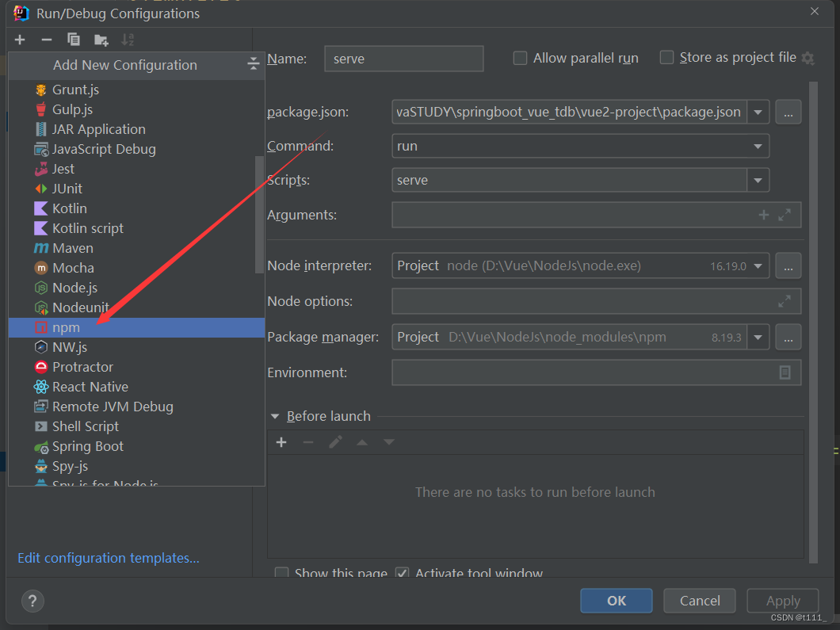The height and width of the screenshot is (630, 840).
Task: Toggle the Activate tool window checkbox
Action: click(403, 573)
